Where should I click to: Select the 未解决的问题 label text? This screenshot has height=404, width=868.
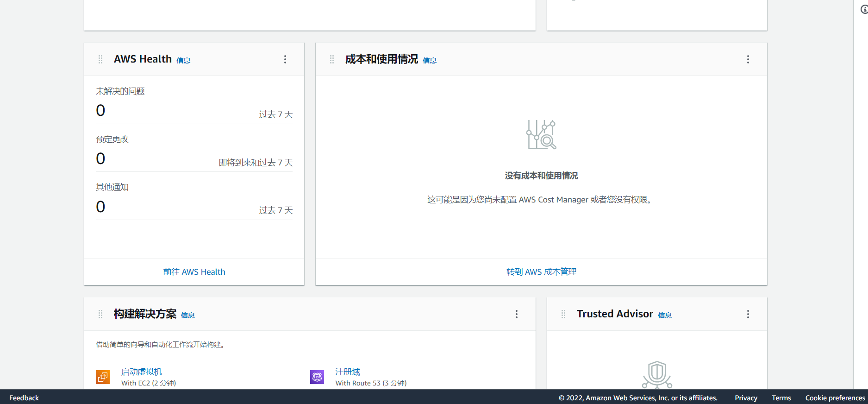[120, 91]
